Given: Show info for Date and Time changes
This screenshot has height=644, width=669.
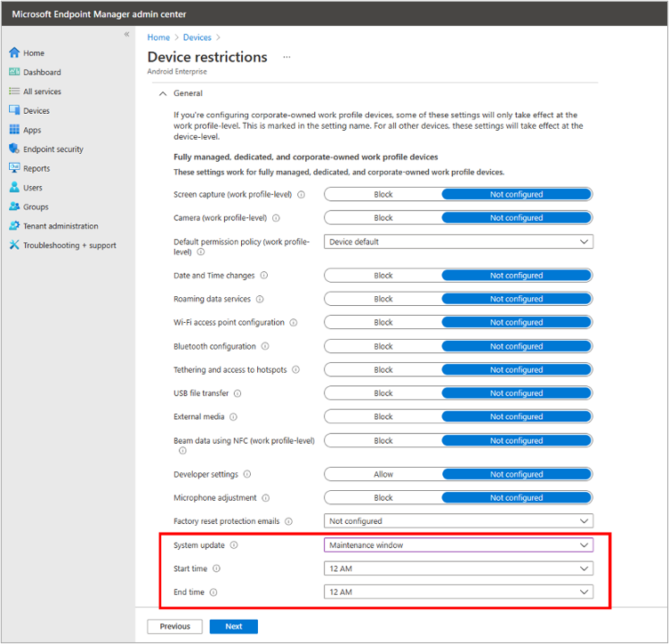Looking at the screenshot, I should tap(264, 275).
